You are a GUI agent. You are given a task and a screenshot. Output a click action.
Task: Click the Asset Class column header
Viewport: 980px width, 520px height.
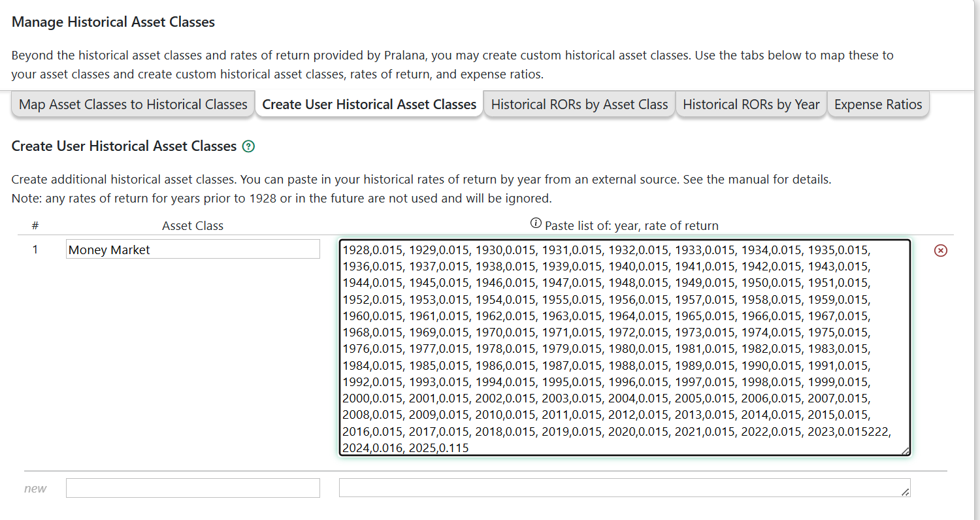point(193,226)
